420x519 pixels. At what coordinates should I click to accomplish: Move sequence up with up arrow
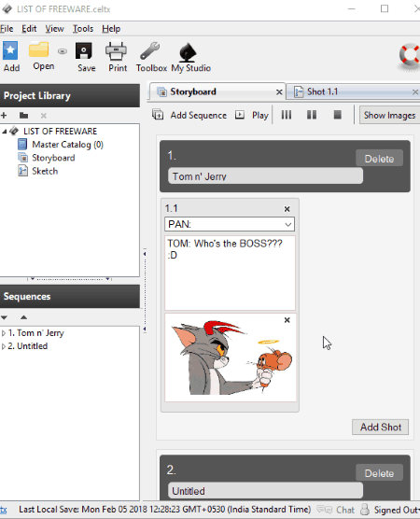(23, 317)
